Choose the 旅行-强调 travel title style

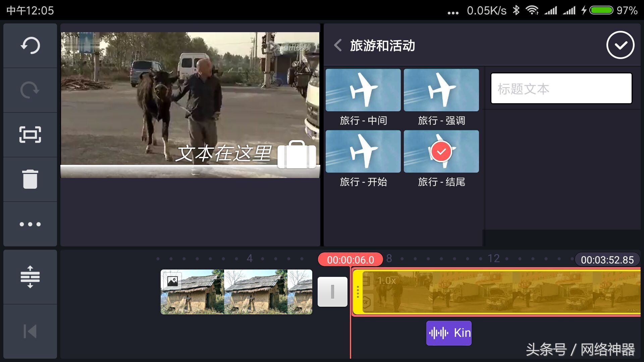pos(441,90)
